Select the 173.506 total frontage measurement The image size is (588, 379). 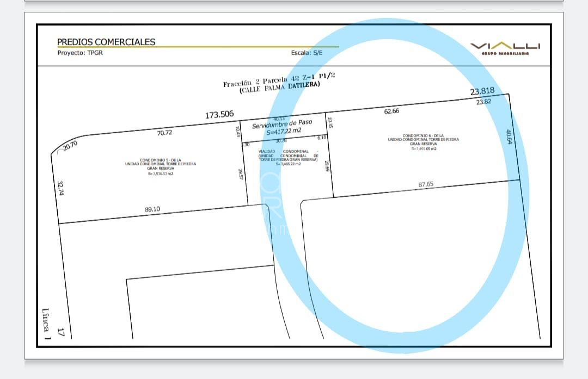click(219, 115)
